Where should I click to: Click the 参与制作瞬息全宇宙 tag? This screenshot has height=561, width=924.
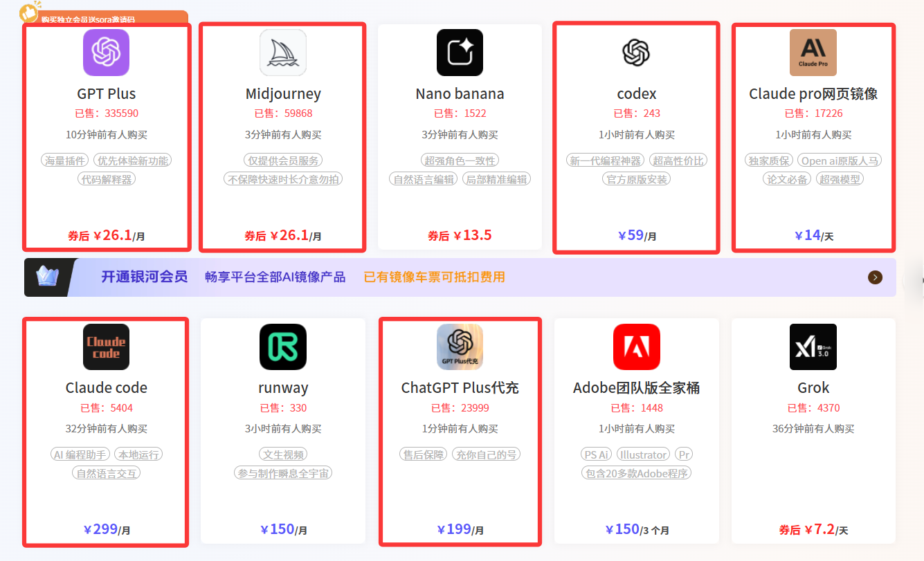(x=283, y=473)
